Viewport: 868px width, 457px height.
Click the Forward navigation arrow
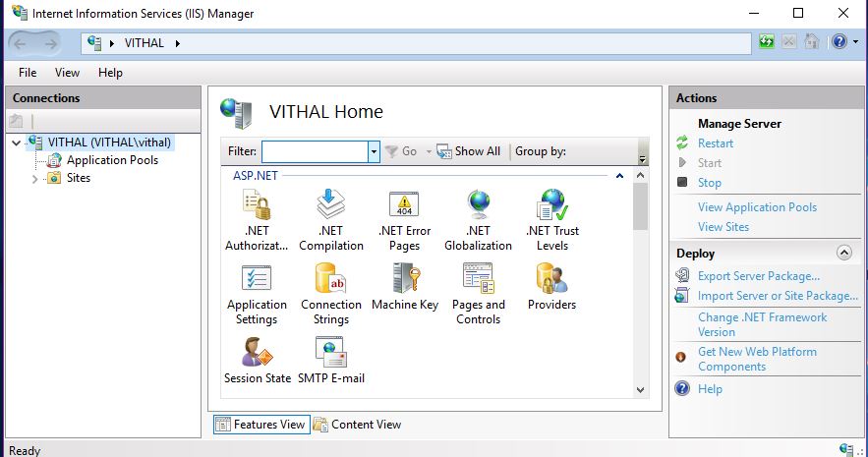click(x=50, y=43)
